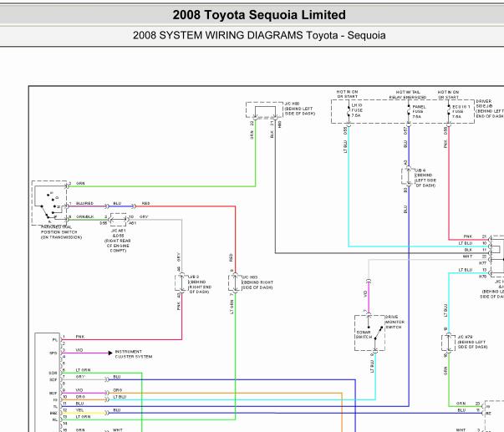Screen dimensions: 504x432
Task: Click the 'ECU IG 1 FUSE 7.5A' label
Action: pyautogui.click(x=461, y=111)
